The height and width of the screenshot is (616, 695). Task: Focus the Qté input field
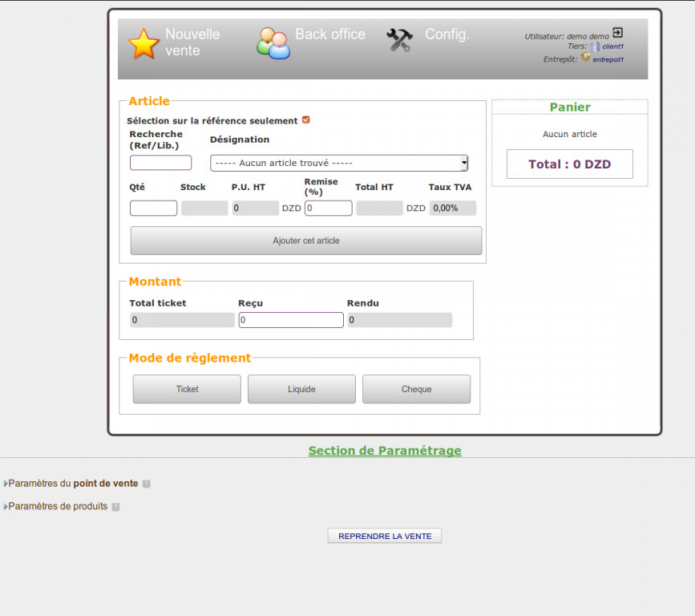153,208
